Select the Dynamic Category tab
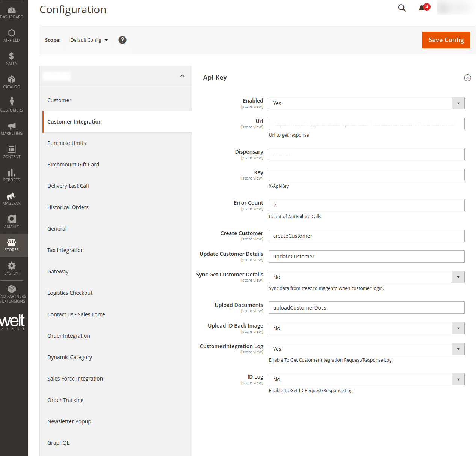Viewport: 476px width, 456px height. [116, 357]
